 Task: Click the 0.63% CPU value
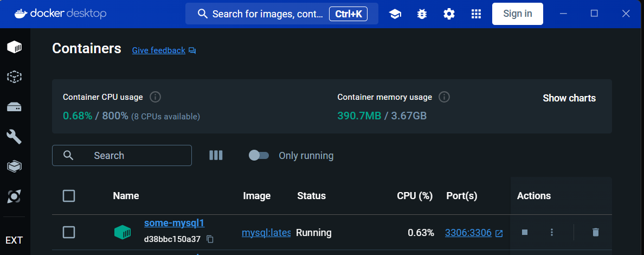pyautogui.click(x=421, y=233)
